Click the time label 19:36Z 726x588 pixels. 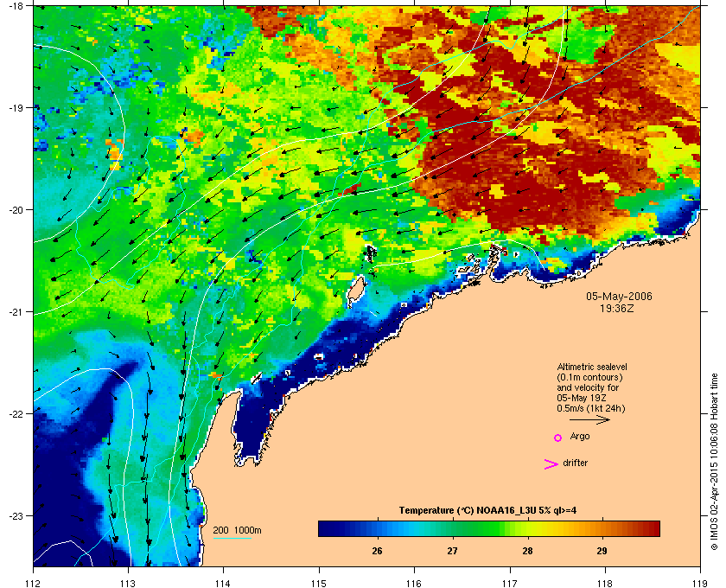[617, 308]
